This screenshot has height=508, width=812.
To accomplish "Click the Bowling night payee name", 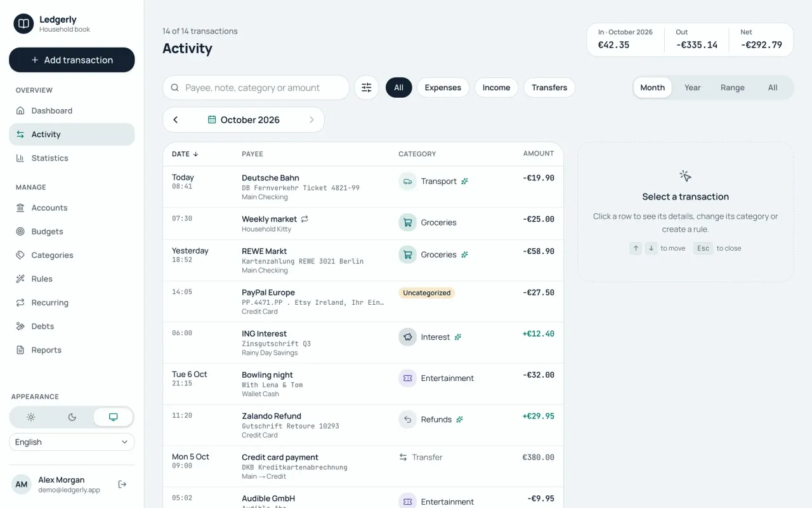I will click(267, 375).
